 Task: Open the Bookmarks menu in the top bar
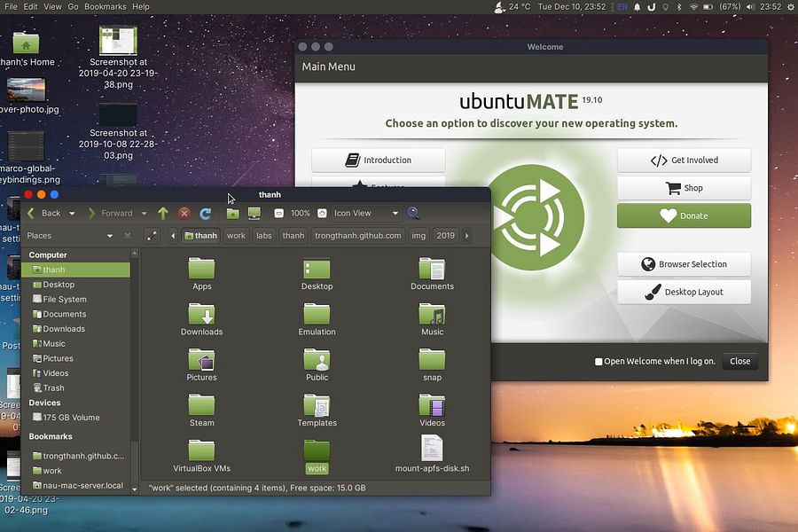click(106, 6)
